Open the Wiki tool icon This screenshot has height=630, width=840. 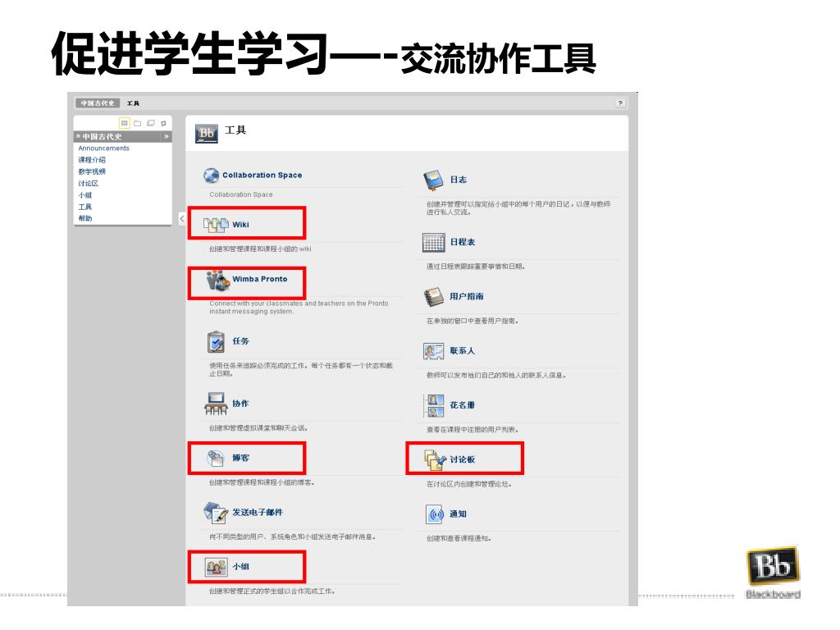pyautogui.click(x=216, y=225)
